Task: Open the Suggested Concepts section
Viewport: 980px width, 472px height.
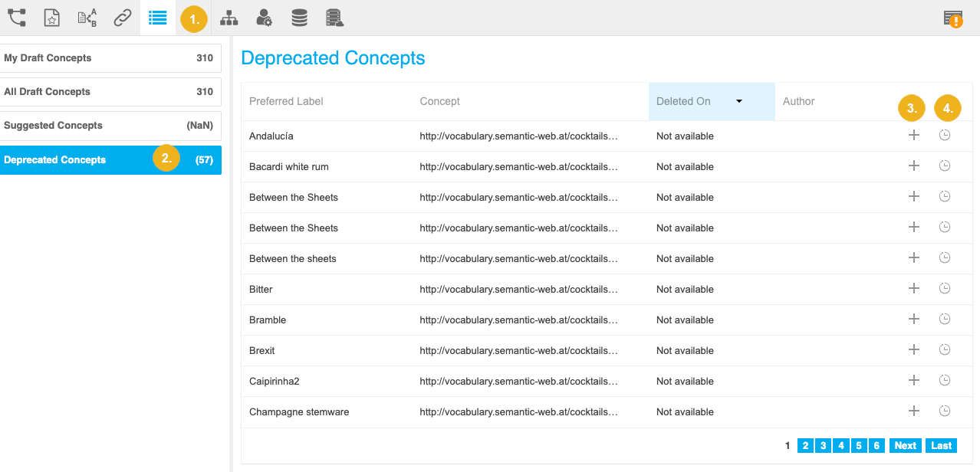Action: click(x=111, y=125)
